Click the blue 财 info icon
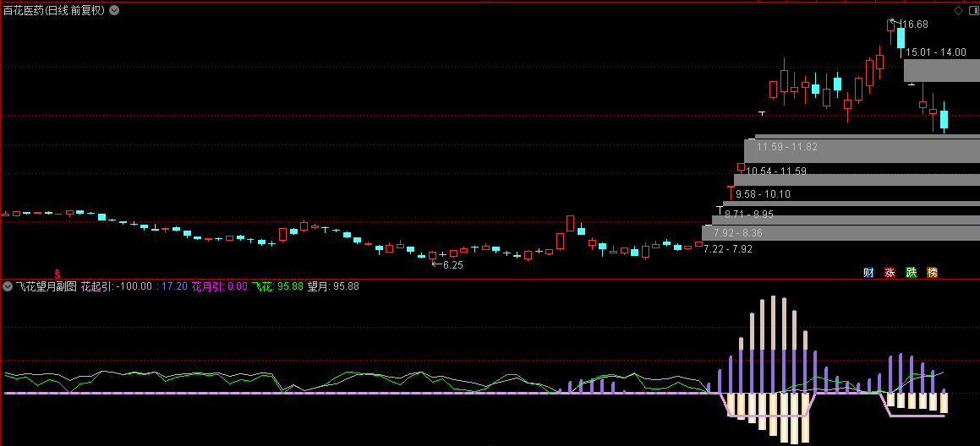This screenshot has width=980, height=446. (x=868, y=272)
